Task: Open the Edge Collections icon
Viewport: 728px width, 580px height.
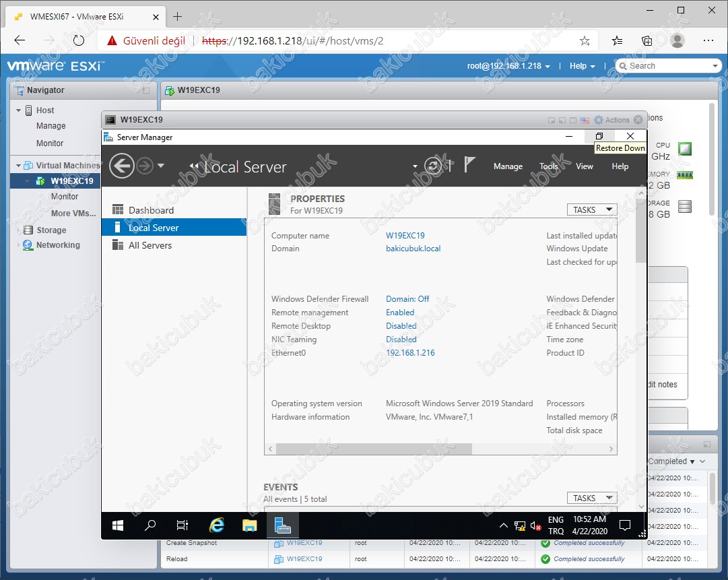Action: pyautogui.click(x=647, y=41)
